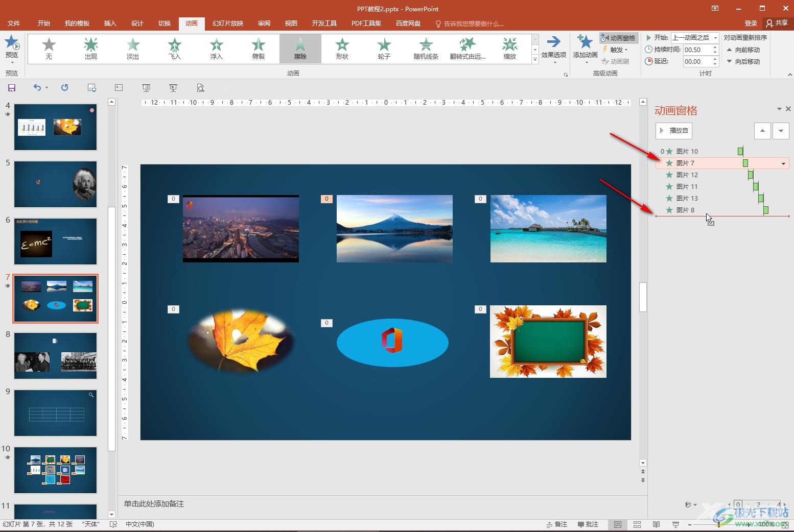Switch to normal view in status bar

(x=618, y=524)
